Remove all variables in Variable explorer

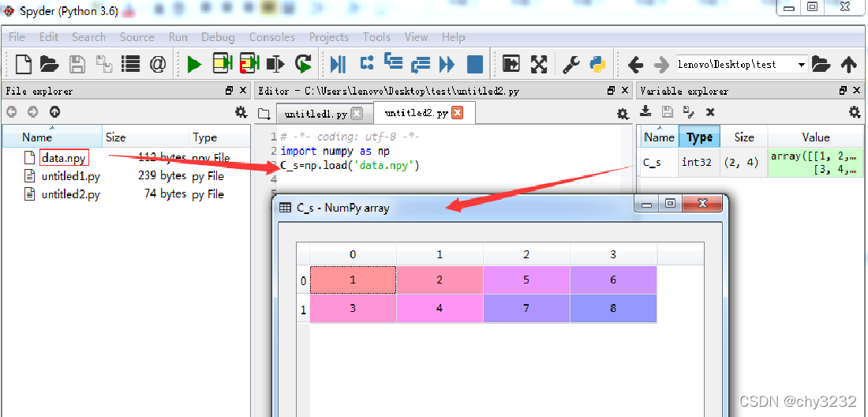click(710, 112)
